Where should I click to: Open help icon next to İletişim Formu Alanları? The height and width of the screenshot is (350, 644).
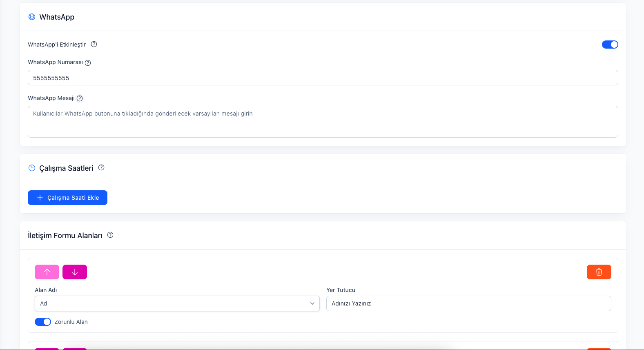click(110, 235)
